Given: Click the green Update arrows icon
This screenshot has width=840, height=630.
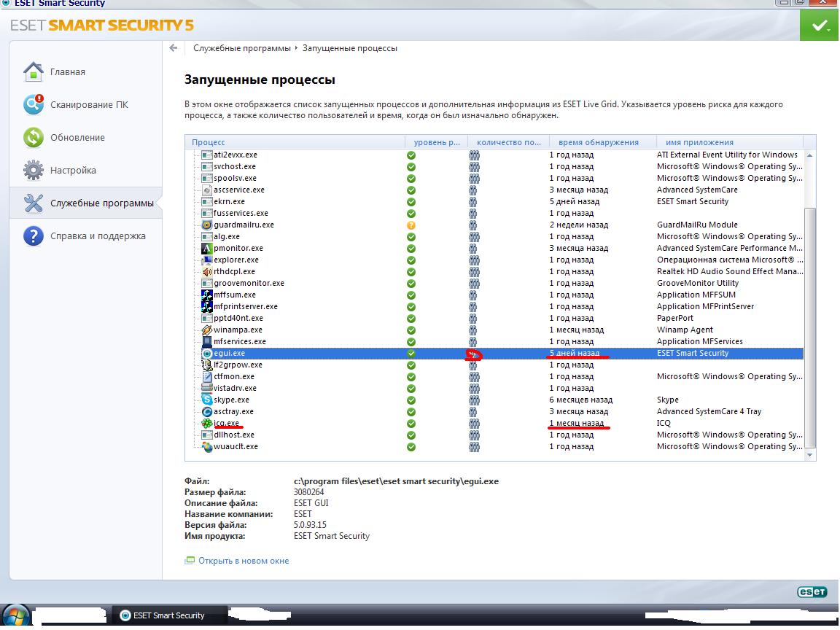Looking at the screenshot, I should pos(34,138).
